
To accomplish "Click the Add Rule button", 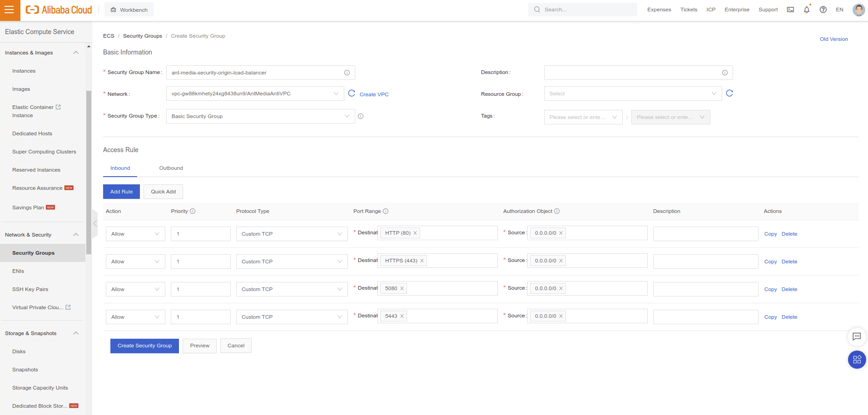I will coord(121,192).
